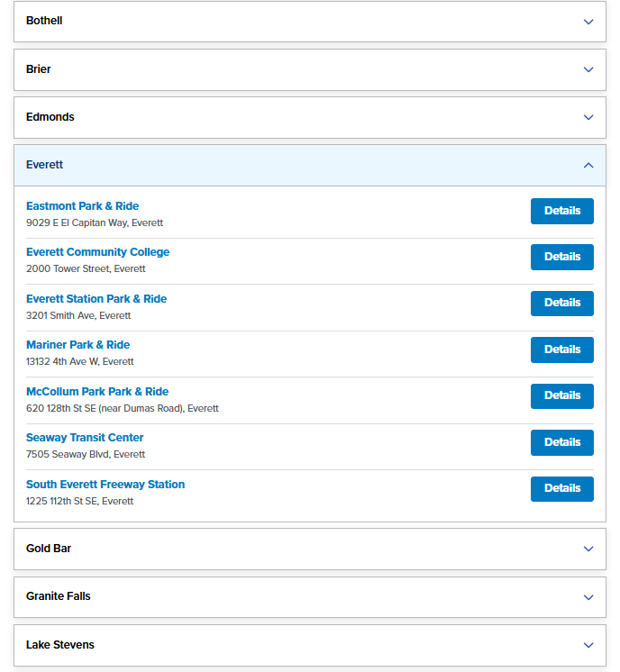Select the address 7505 Seaway Blvd, Everett
Screen dimensions: 620x672
tap(86, 454)
